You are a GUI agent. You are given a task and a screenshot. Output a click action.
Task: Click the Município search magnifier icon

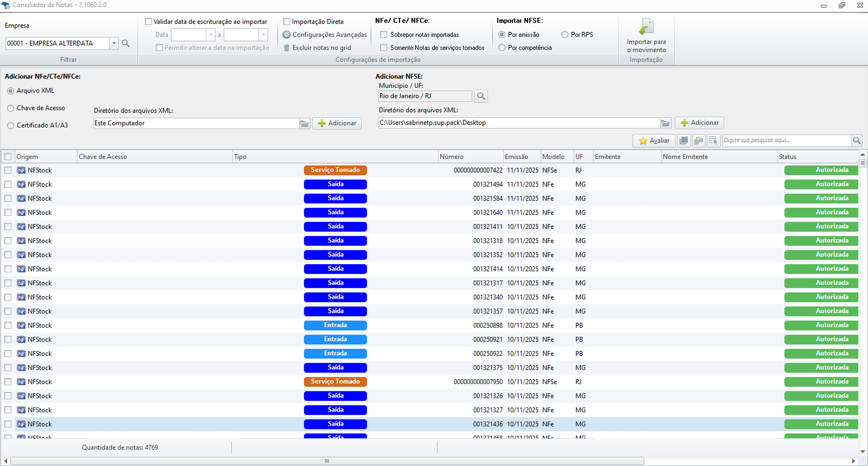tap(480, 97)
